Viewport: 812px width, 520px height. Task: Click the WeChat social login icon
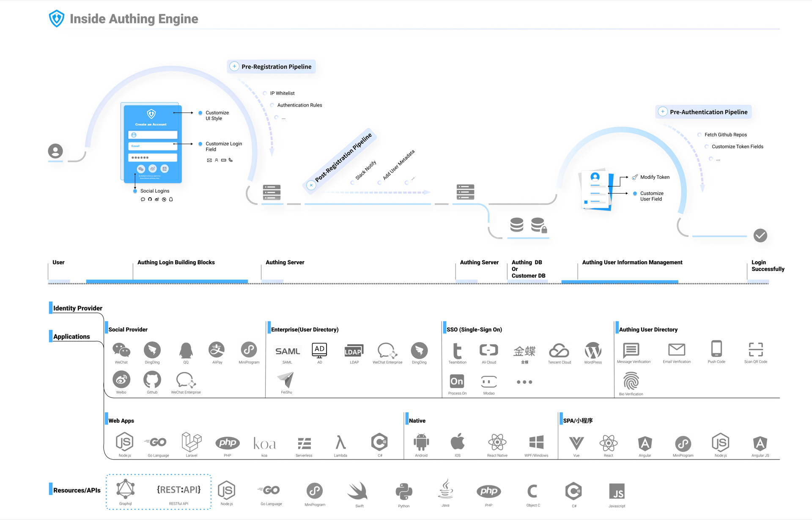point(121,350)
